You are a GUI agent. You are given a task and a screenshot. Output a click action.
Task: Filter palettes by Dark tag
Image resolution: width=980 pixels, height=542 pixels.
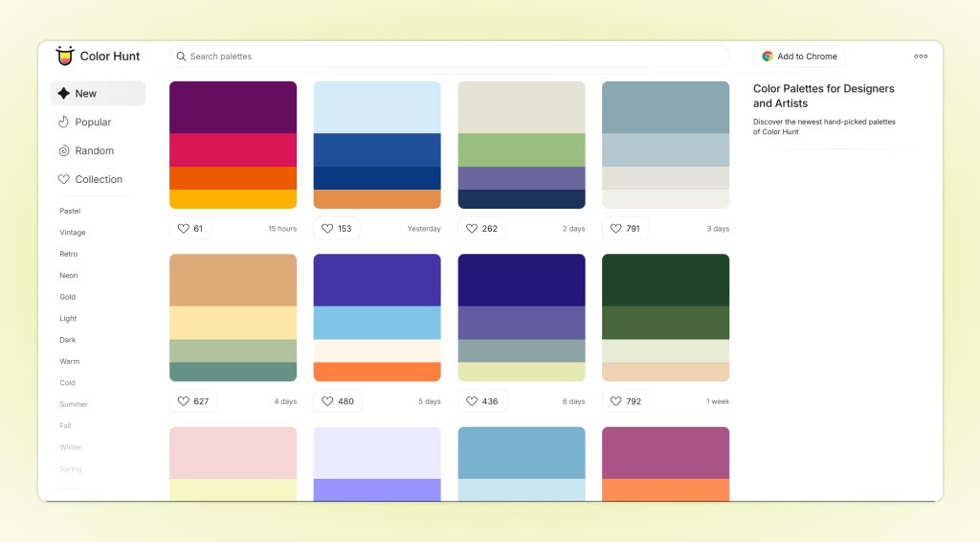pyautogui.click(x=68, y=340)
